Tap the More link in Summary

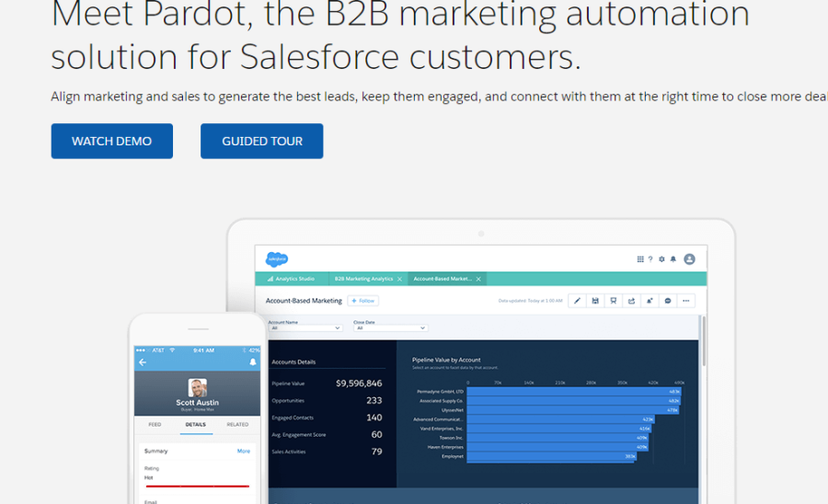[x=244, y=452]
